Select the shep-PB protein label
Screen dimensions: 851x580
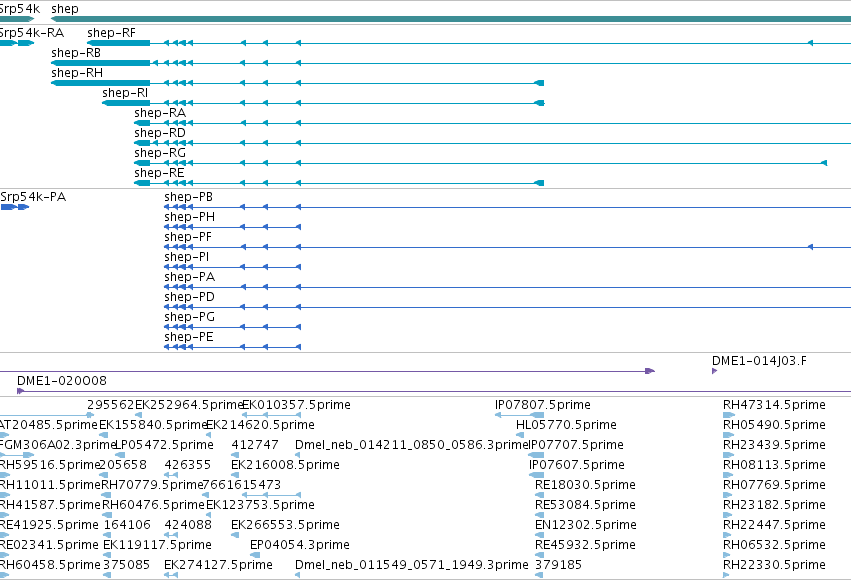click(x=188, y=197)
